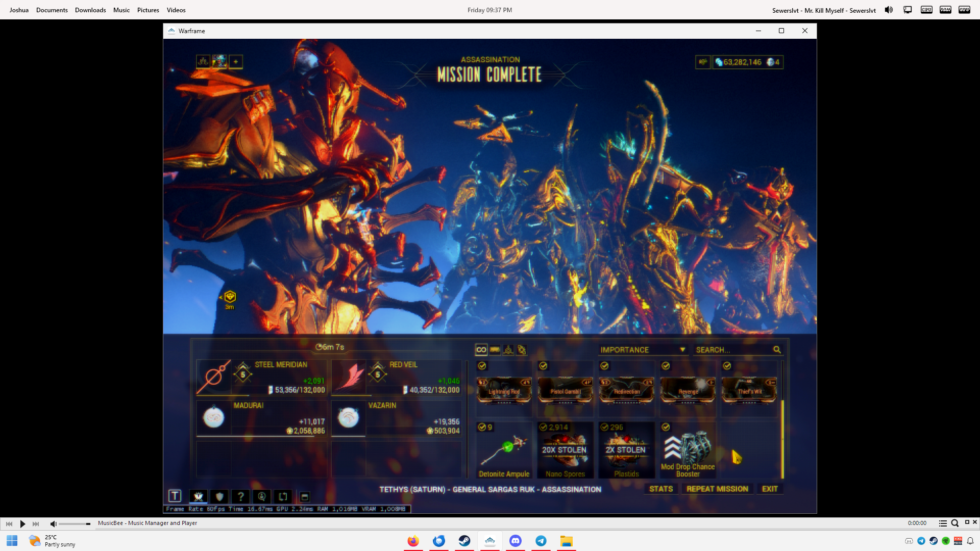Toggle check mark on Detonite Ampule reward
Viewport: 980px width, 551px height.
482,427
